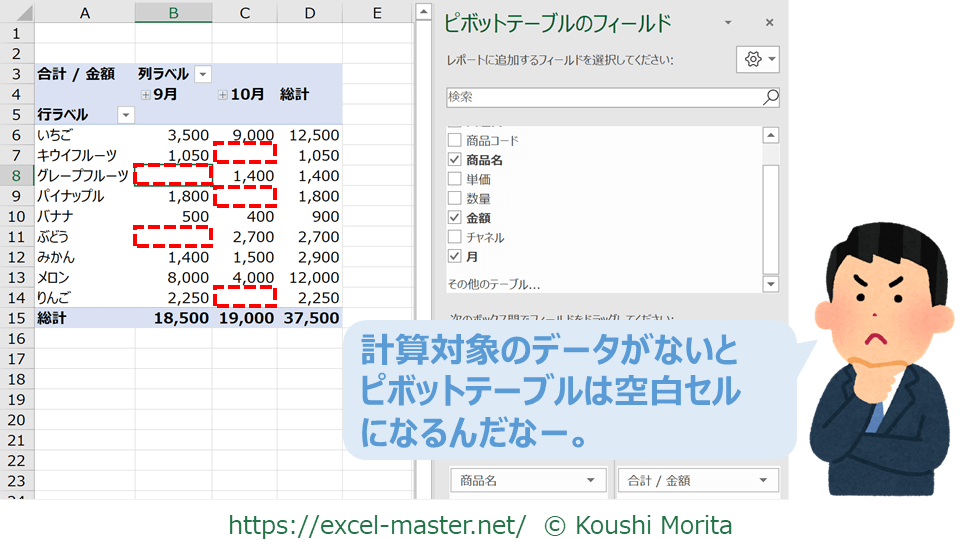Image resolution: width=960 pixels, height=540 pixels.
Task: Close the PivotTable Fields pane
Action: pos(769,23)
